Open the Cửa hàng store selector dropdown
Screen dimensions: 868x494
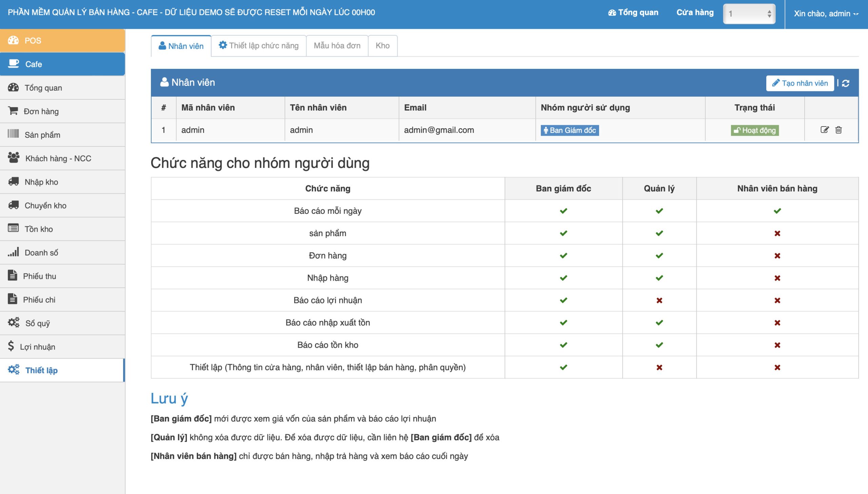[x=749, y=14]
